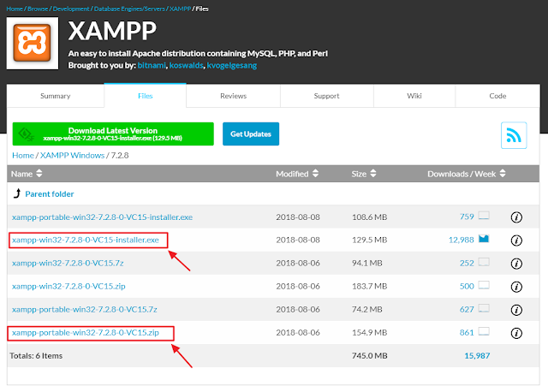Sort by Downloads / Week column
Screen dimensions: 548x392
466,174
